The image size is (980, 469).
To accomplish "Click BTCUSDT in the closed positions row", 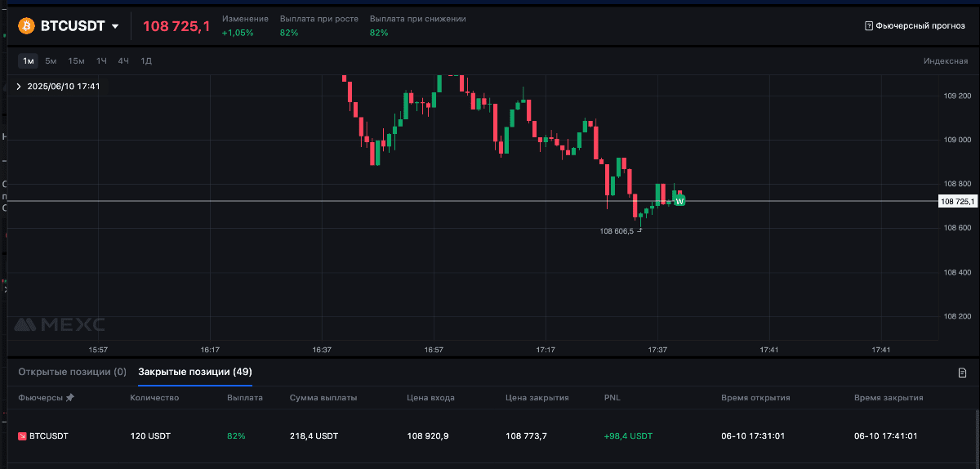I will coord(49,436).
